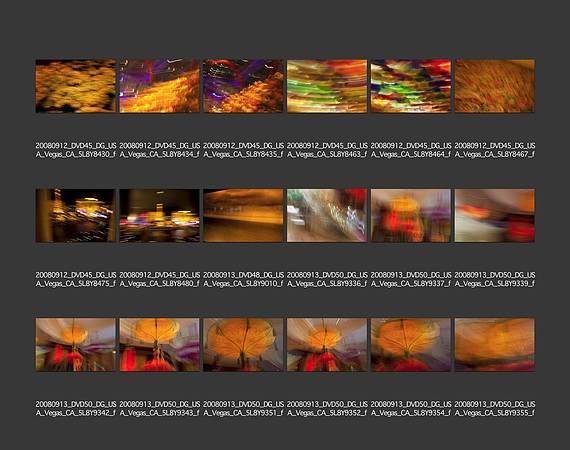Select night skyline thumbnail SL8Y8475
Screen dimensions: 570x450
tap(76, 216)
